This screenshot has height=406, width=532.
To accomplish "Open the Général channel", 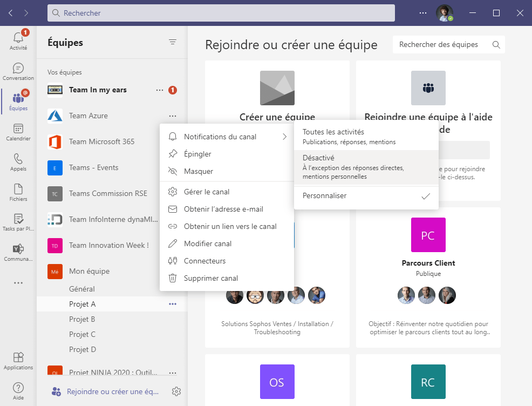I will (x=112, y=289).
